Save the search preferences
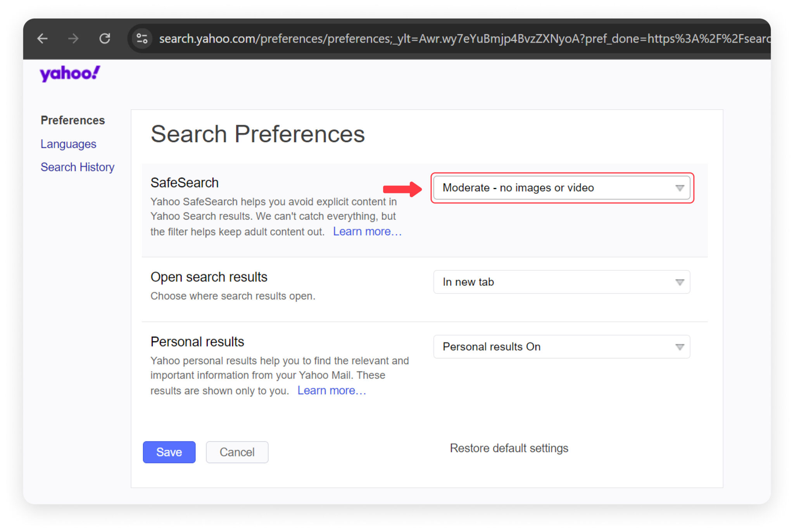Screen dimensions: 794x532 169,452
